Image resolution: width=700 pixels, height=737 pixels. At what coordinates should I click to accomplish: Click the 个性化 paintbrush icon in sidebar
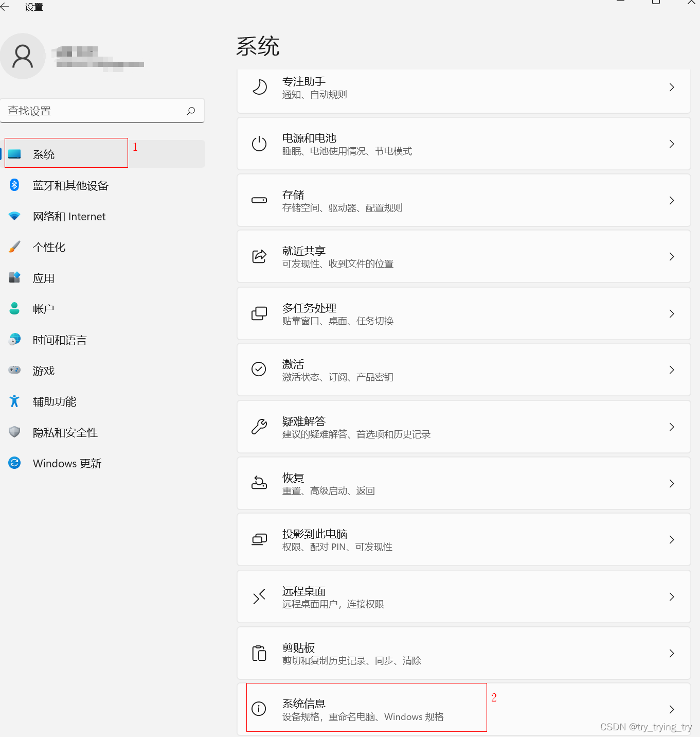[14, 247]
